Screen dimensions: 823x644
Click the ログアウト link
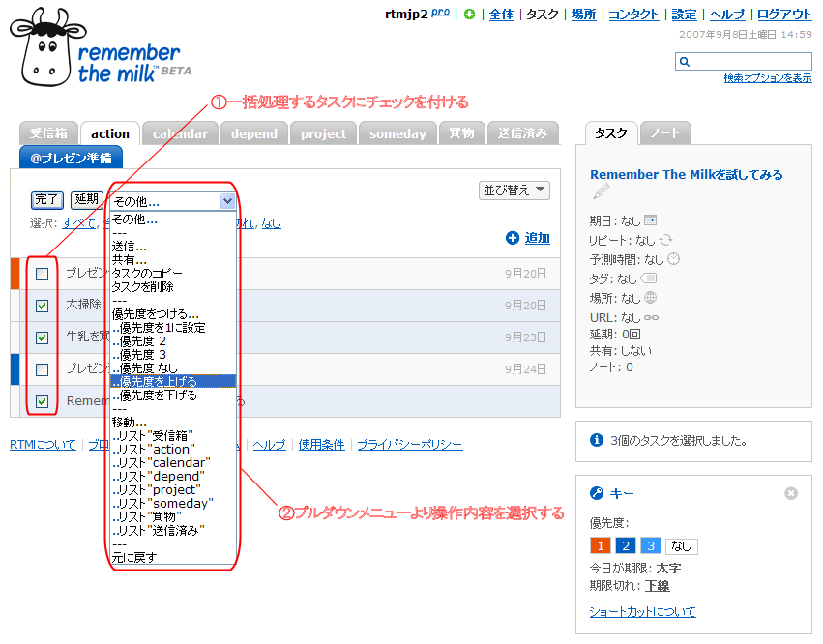tap(784, 15)
